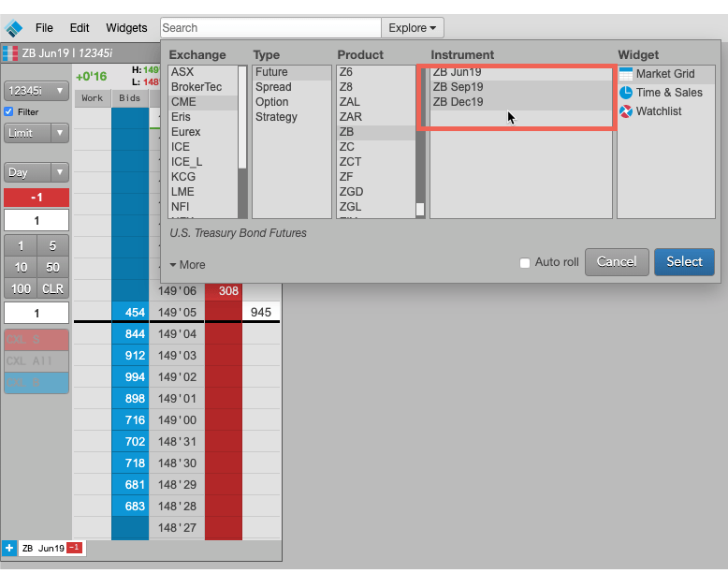Select the Time & Sales widget icon
Viewport: 728px width, 588px height.
coord(626,93)
